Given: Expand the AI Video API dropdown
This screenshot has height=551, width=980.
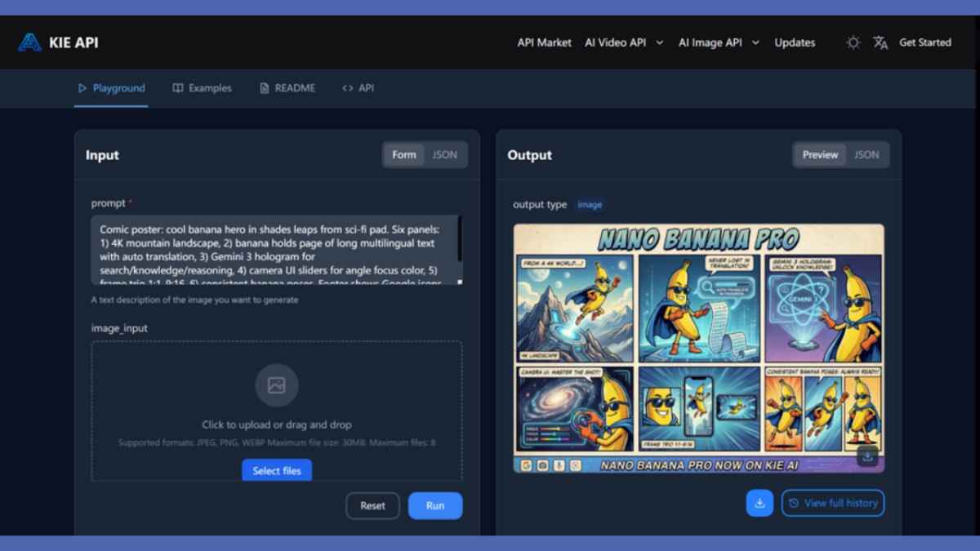Looking at the screenshot, I should click(624, 42).
